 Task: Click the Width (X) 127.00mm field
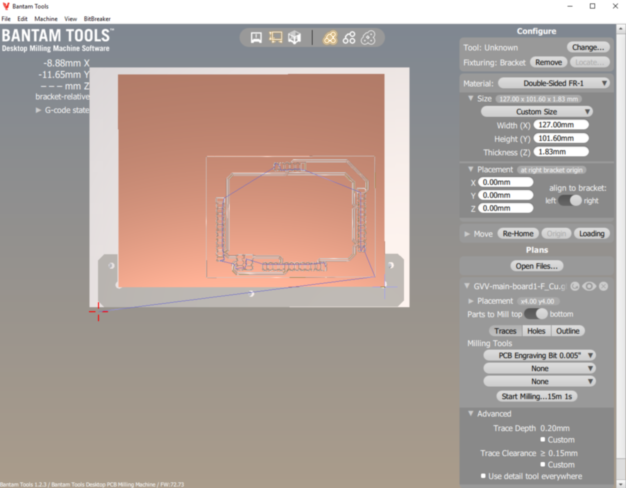click(561, 125)
